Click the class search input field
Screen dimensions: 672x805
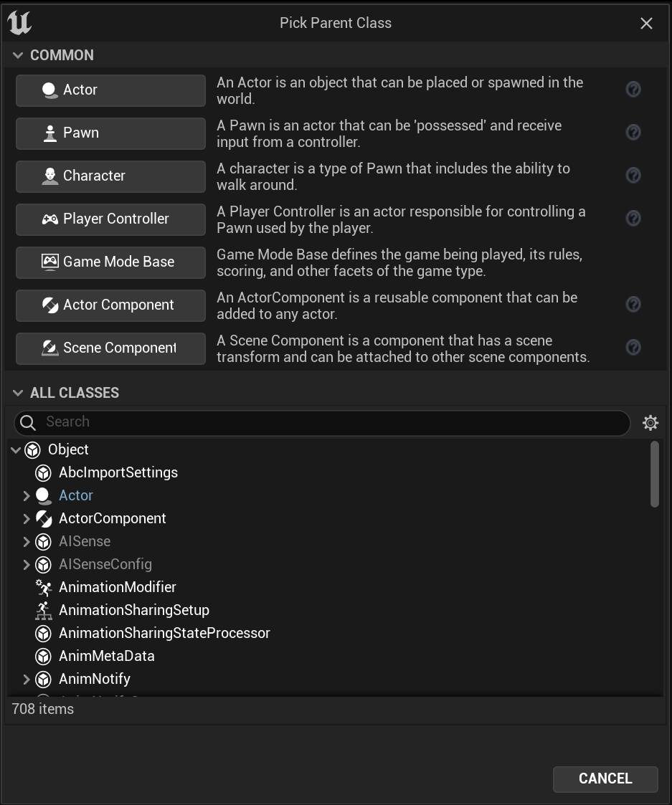330,422
